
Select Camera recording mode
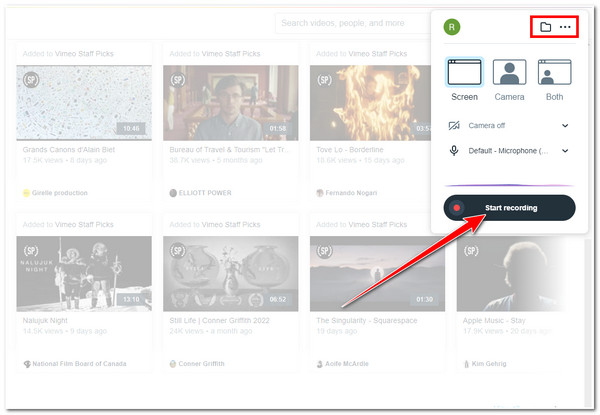[x=509, y=80]
